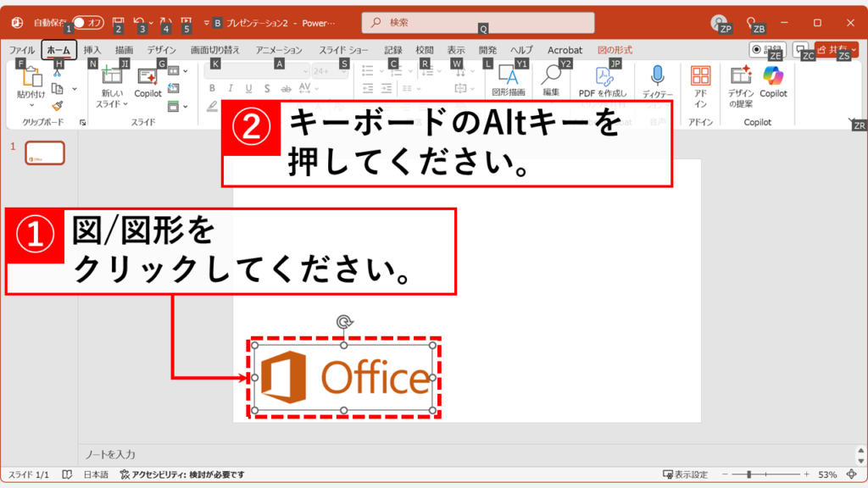Open the 描画 tab

[124, 50]
